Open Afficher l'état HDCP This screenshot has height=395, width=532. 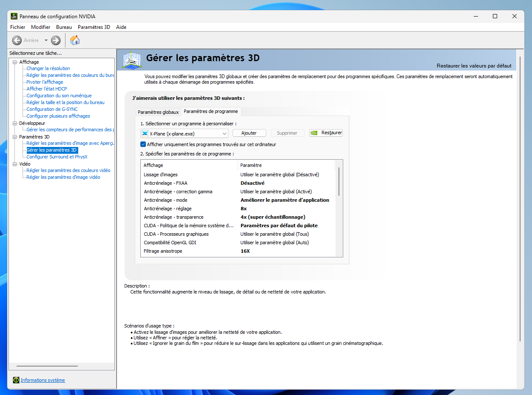(47, 89)
